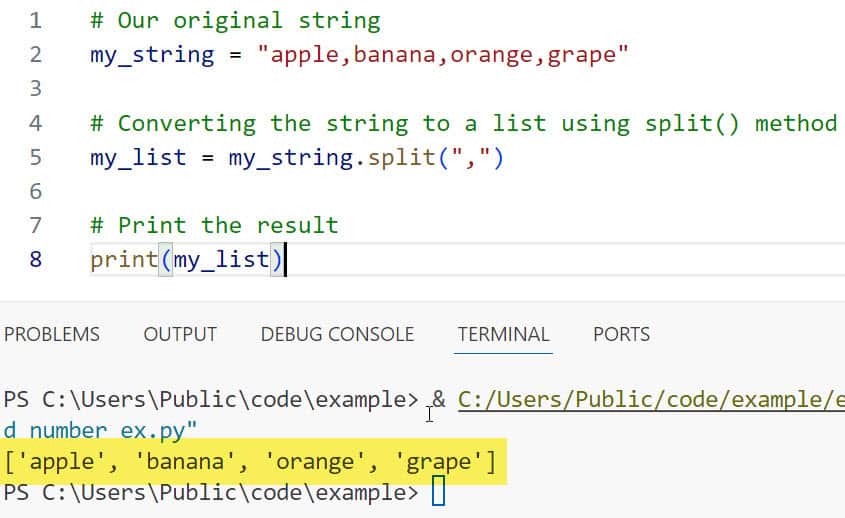
Task: Select line number 2 in the gutter
Action: coord(35,54)
